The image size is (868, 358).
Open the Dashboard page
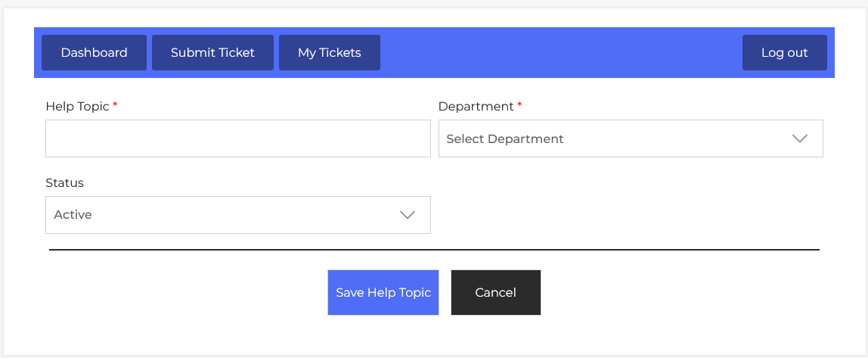(94, 53)
